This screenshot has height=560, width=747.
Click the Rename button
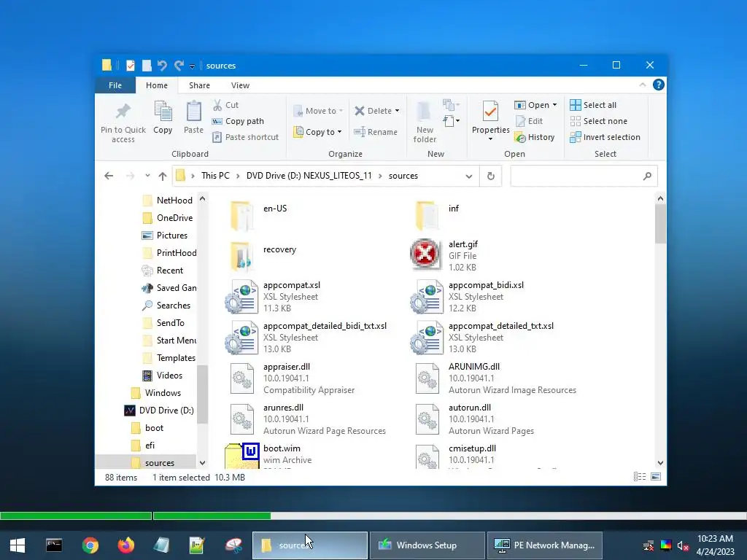point(376,132)
